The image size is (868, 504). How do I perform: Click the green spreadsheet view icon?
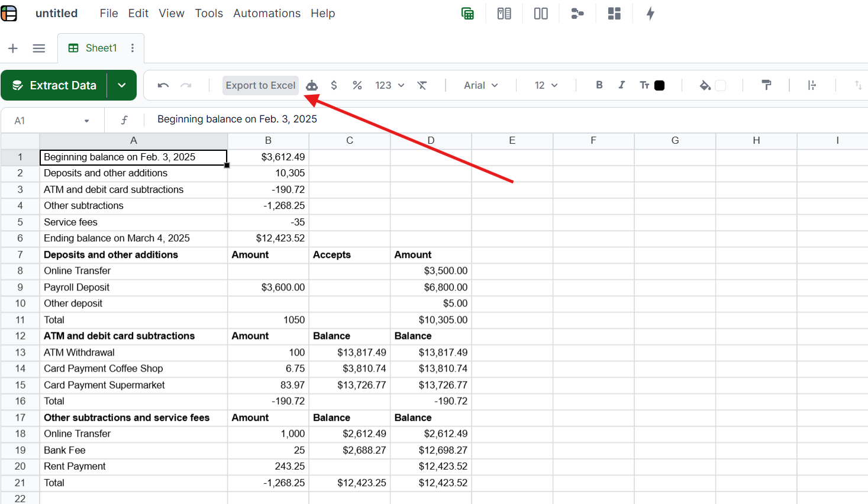click(467, 14)
